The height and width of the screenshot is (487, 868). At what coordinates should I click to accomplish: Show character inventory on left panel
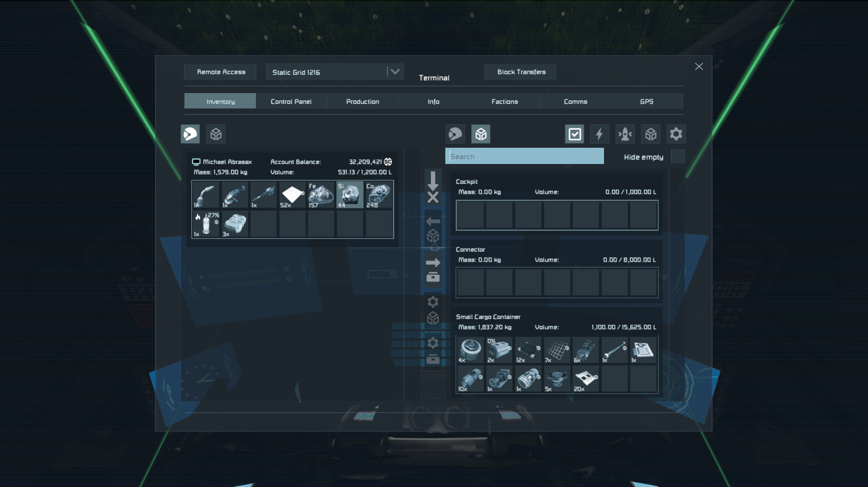pos(190,134)
